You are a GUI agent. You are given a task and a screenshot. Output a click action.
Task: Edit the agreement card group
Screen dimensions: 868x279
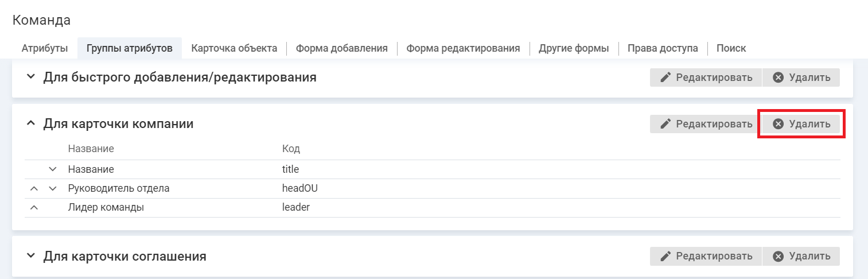[x=706, y=256]
